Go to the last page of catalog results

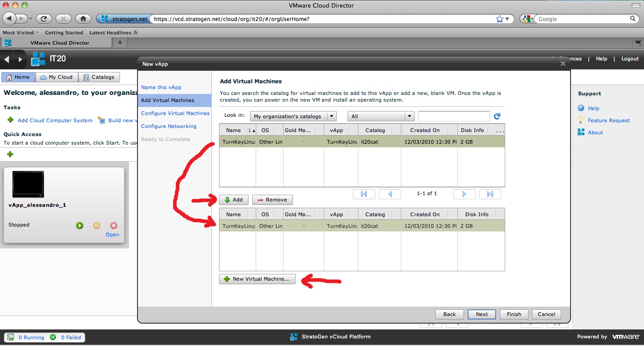point(490,194)
